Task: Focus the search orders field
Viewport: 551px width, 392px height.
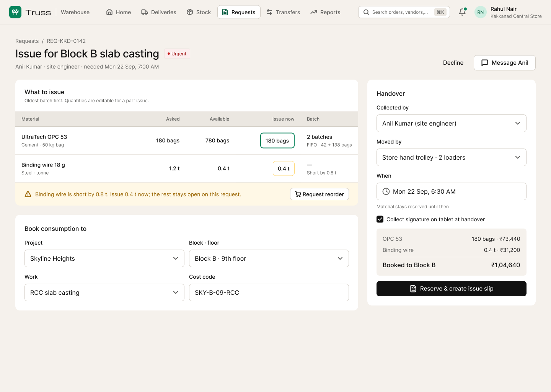Action: pos(404,12)
